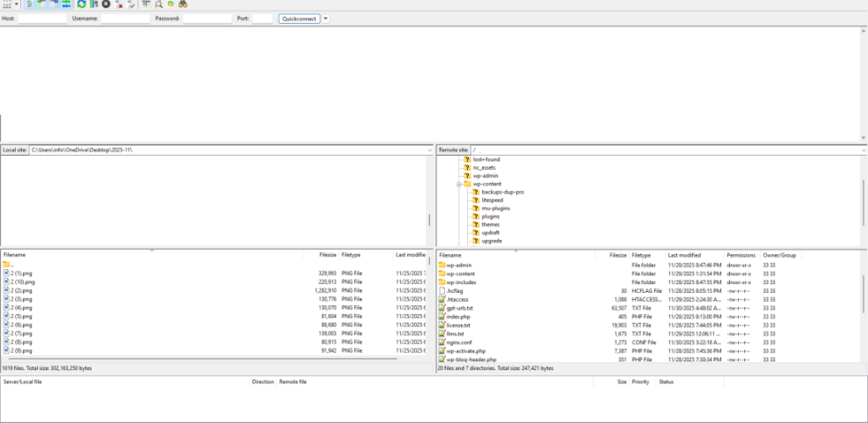Select backups-dup-pro folder in remote tree
Viewport: 868px width, 423px height.
tap(503, 192)
